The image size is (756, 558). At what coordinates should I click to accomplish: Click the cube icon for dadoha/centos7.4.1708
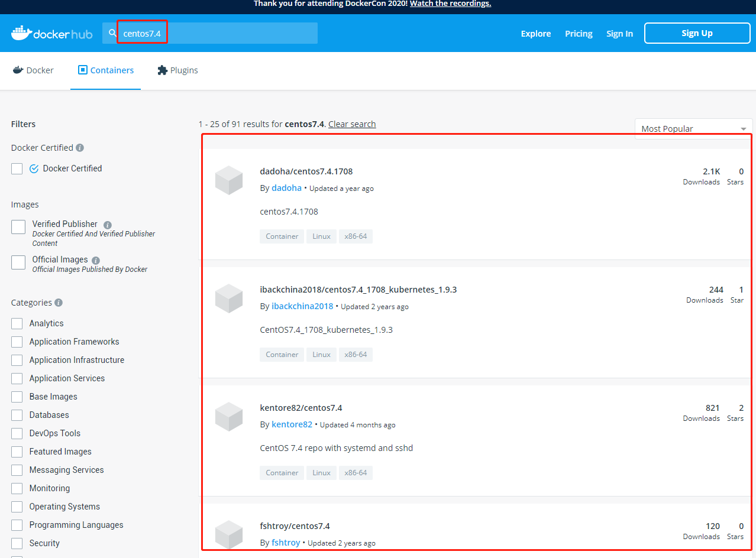[x=229, y=180]
